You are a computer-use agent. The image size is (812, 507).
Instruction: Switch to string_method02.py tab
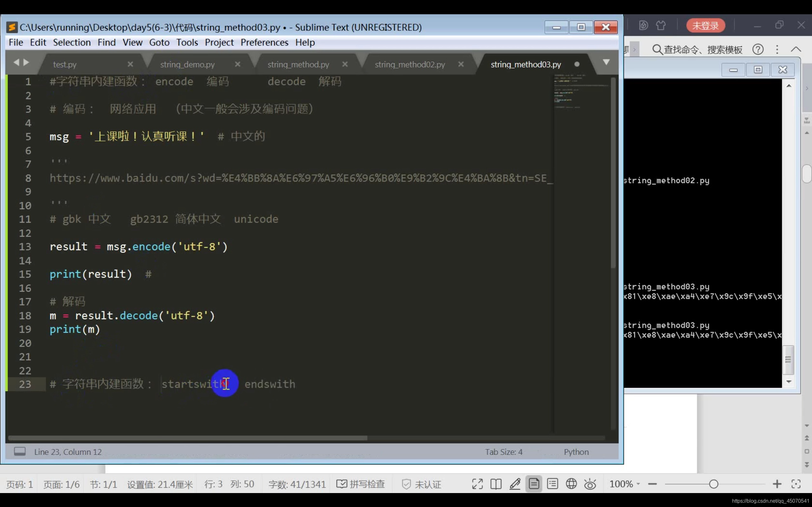(410, 64)
